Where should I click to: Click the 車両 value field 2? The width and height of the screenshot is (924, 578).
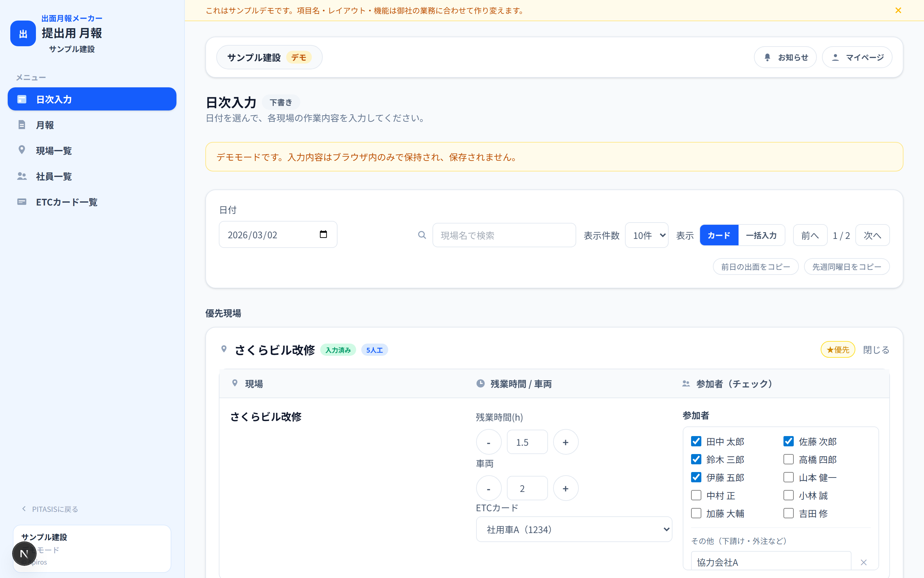pos(527,488)
